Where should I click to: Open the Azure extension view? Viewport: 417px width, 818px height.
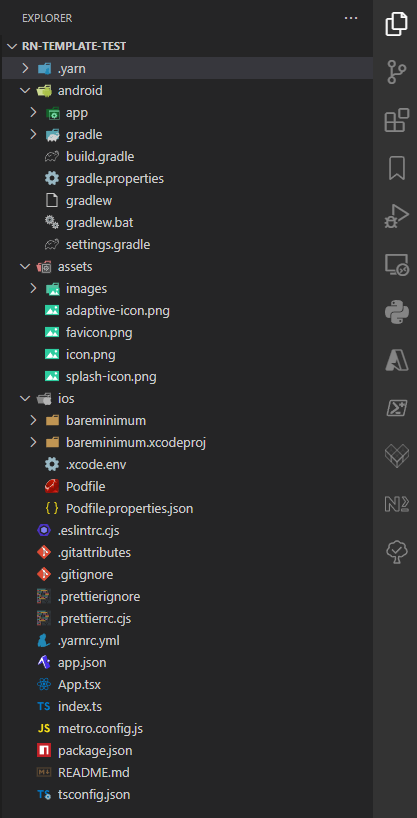(396, 360)
